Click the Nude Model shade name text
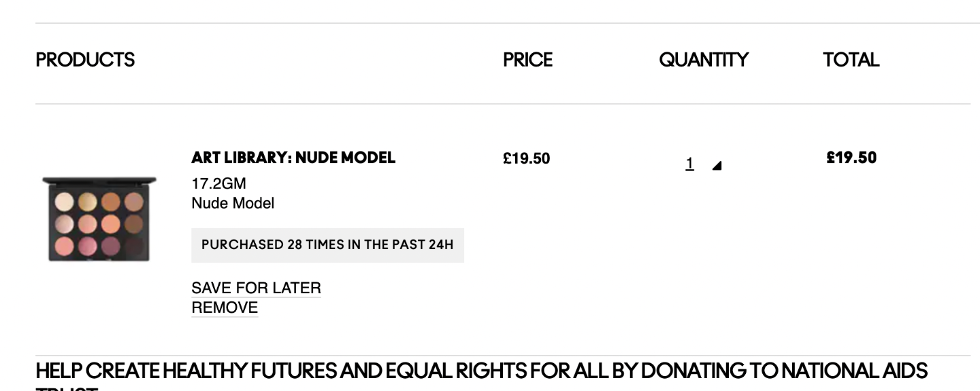Screen dimensions: 980x391 (233, 203)
